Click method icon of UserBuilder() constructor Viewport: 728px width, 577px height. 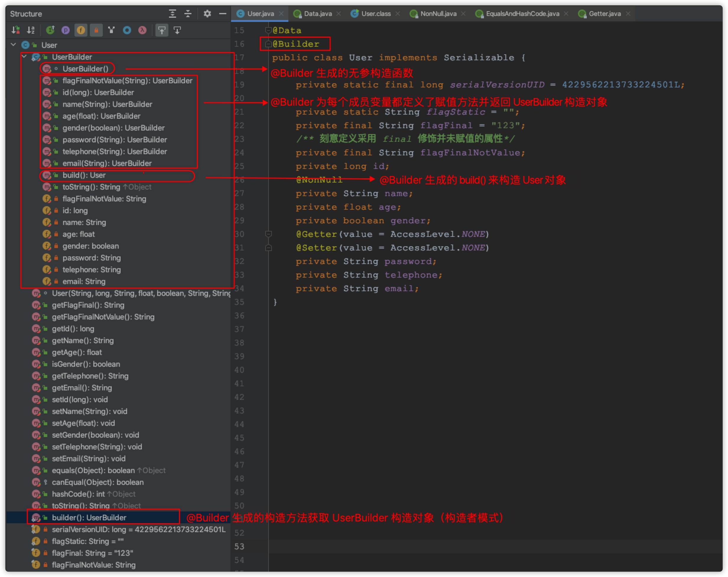(47, 69)
